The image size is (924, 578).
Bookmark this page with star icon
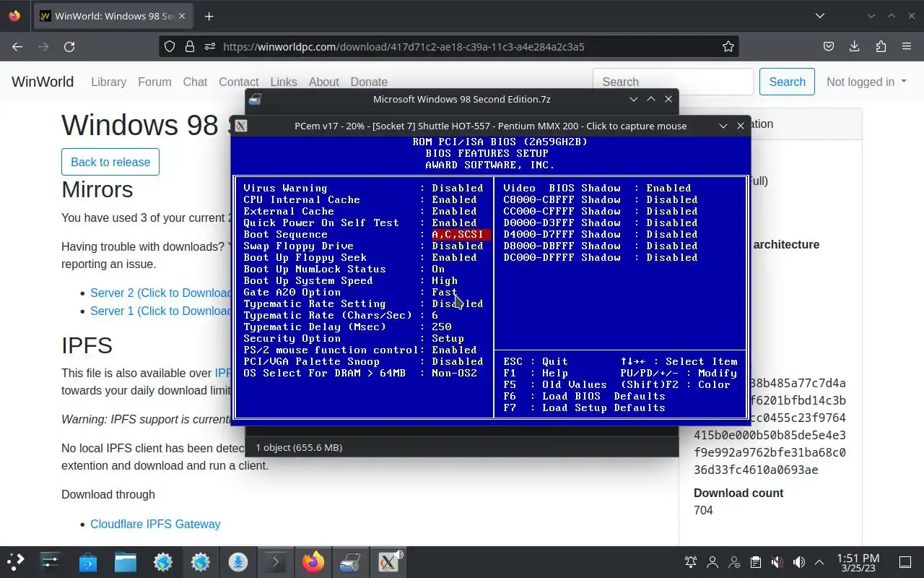[x=728, y=46]
